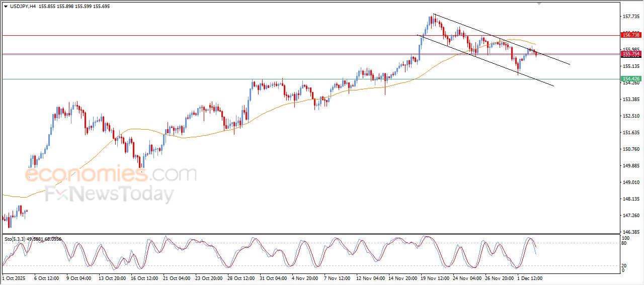Image resolution: width=644 pixels, height=285 pixels.
Task: Select the lower descending channel trendline
Action: 538,79
